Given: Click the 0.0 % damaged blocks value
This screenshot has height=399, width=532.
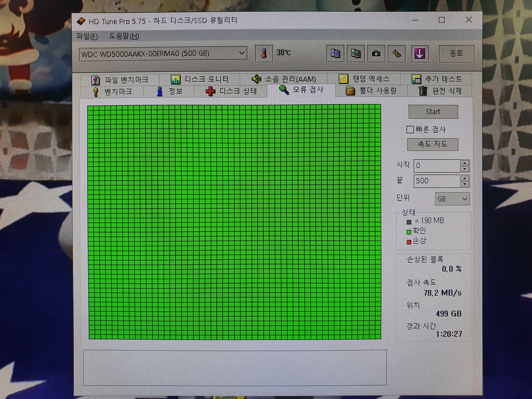Looking at the screenshot, I should pyautogui.click(x=452, y=269).
